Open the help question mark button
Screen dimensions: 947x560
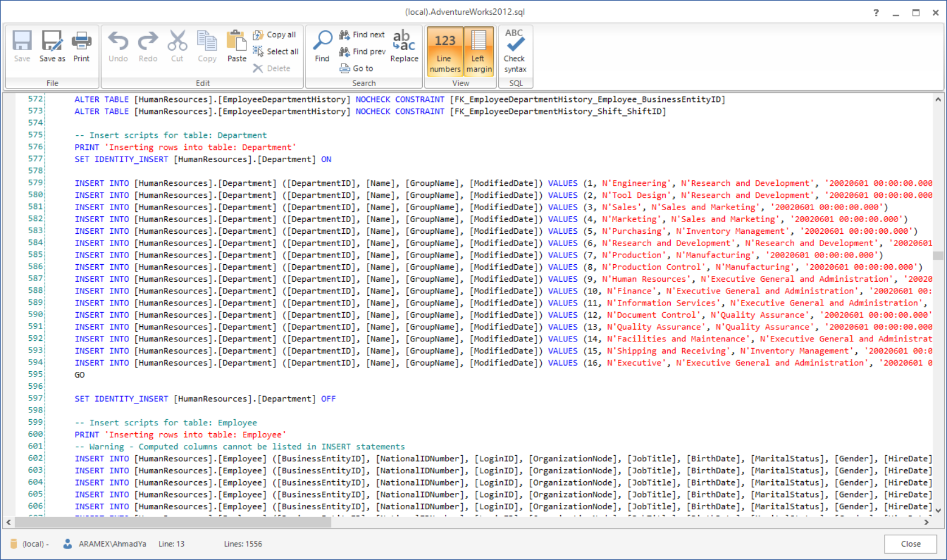pos(876,12)
